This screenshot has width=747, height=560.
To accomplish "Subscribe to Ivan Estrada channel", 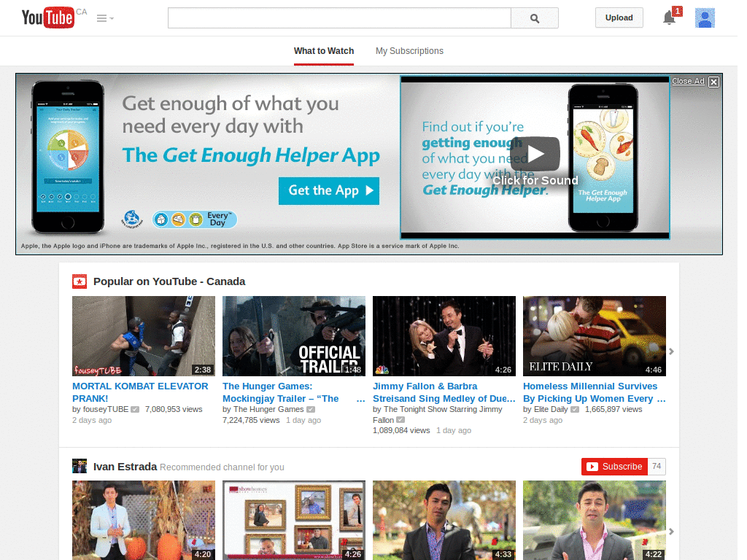I will click(614, 467).
